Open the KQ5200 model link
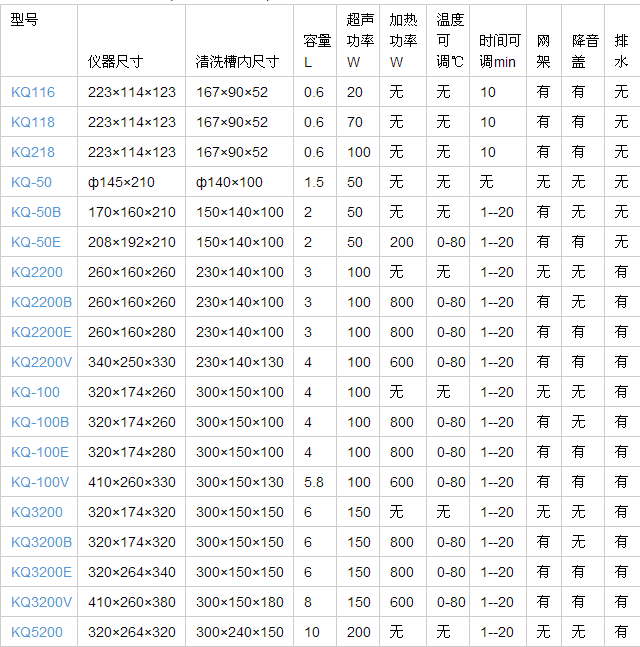 37,632
